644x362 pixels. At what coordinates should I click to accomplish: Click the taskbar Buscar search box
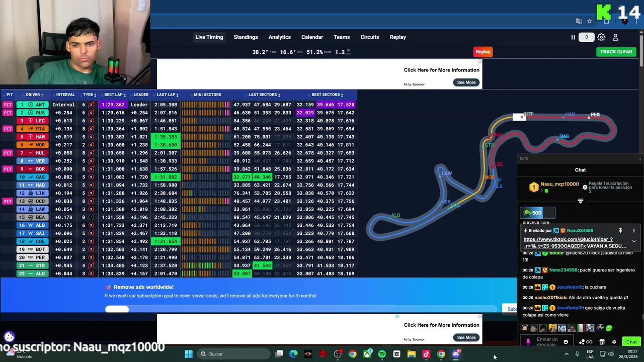(x=233, y=354)
